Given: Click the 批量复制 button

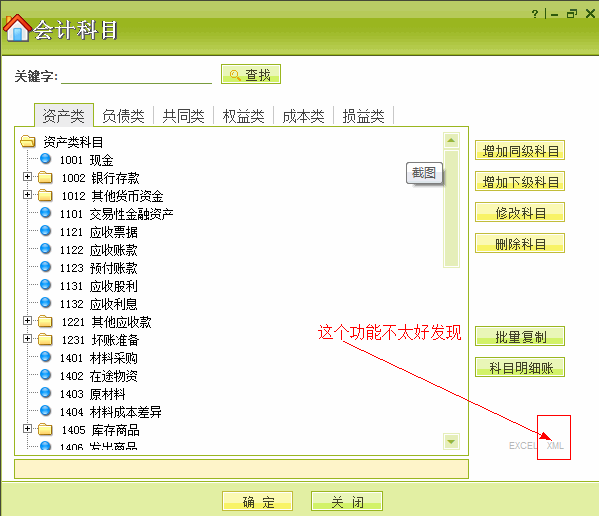Looking at the screenshot, I should [x=520, y=336].
